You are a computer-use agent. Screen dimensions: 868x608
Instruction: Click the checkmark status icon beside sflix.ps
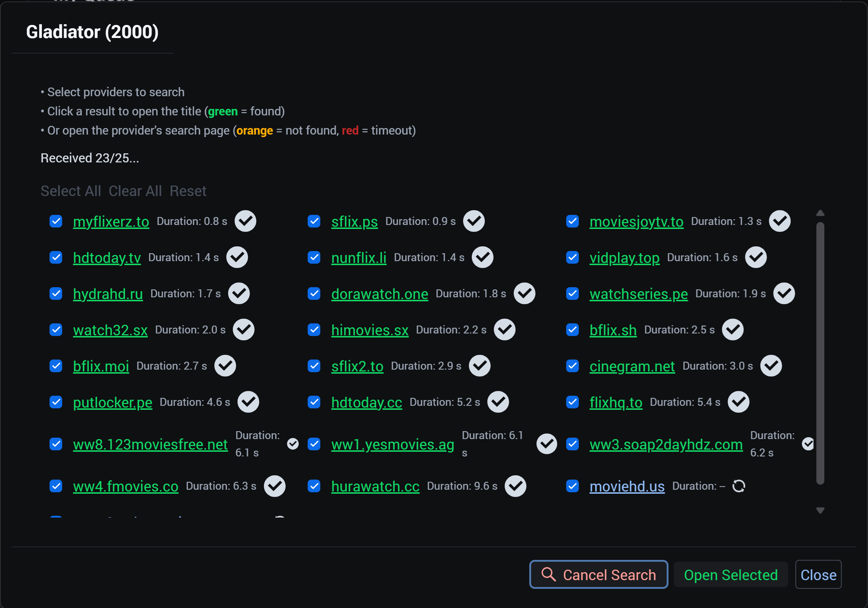coord(474,221)
